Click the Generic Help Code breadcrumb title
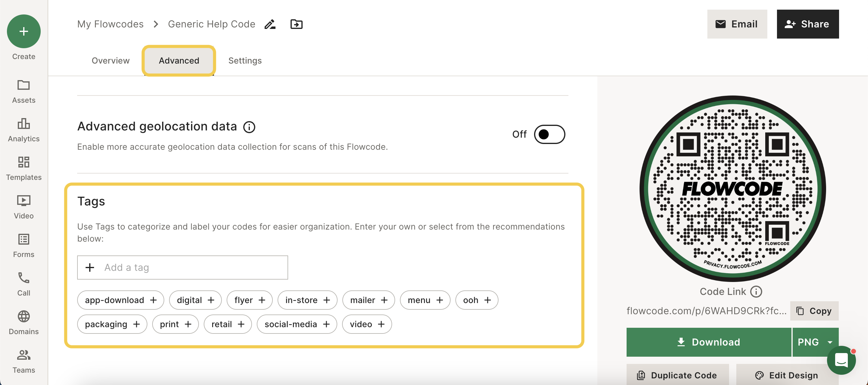 212,24
